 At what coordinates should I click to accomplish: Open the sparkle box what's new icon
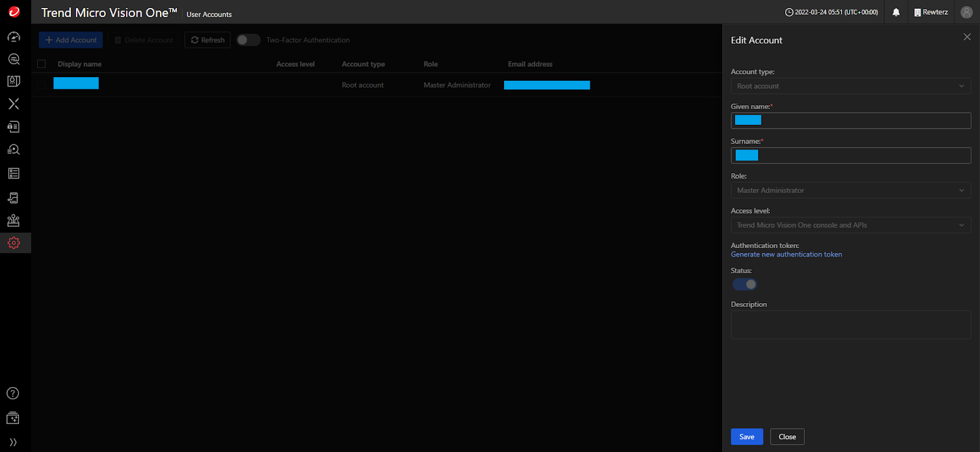[x=13, y=418]
